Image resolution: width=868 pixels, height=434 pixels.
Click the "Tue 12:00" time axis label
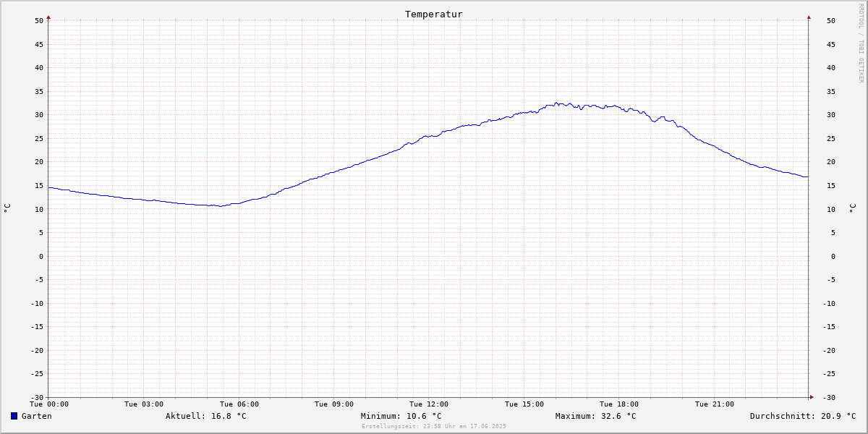click(429, 404)
